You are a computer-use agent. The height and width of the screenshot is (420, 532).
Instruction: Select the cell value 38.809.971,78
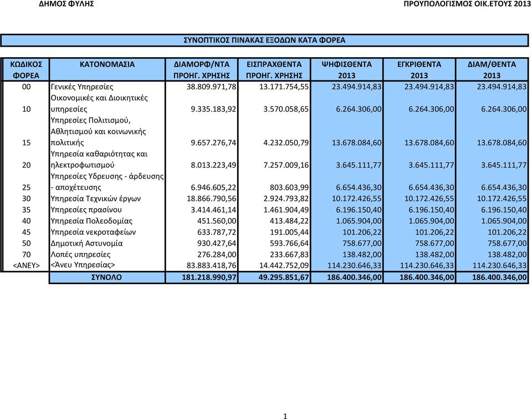tap(211, 87)
